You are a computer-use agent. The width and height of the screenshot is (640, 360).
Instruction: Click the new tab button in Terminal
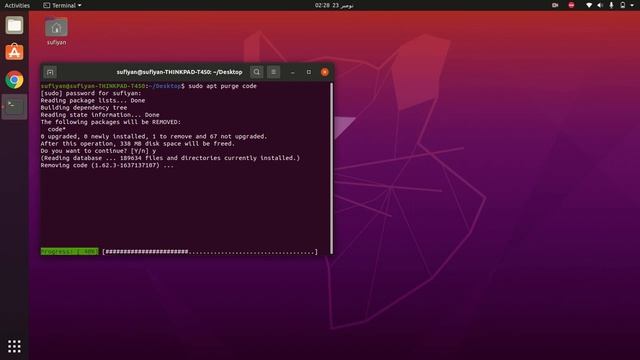coord(50,72)
